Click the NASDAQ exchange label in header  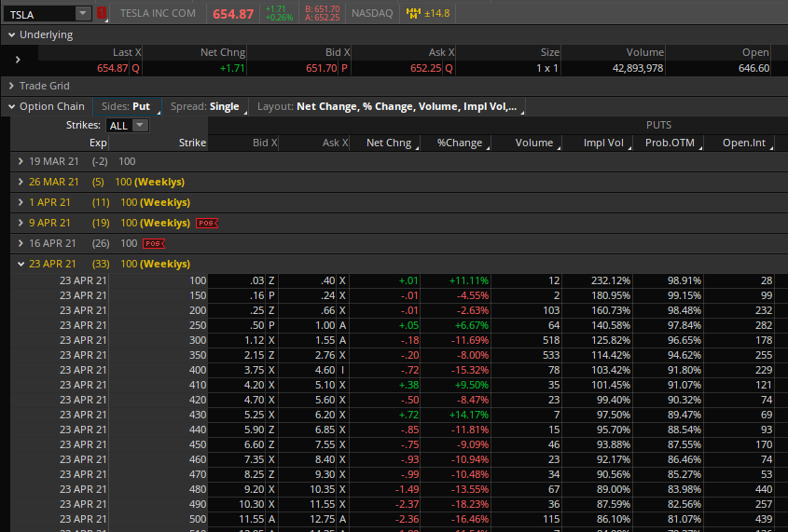pos(372,14)
